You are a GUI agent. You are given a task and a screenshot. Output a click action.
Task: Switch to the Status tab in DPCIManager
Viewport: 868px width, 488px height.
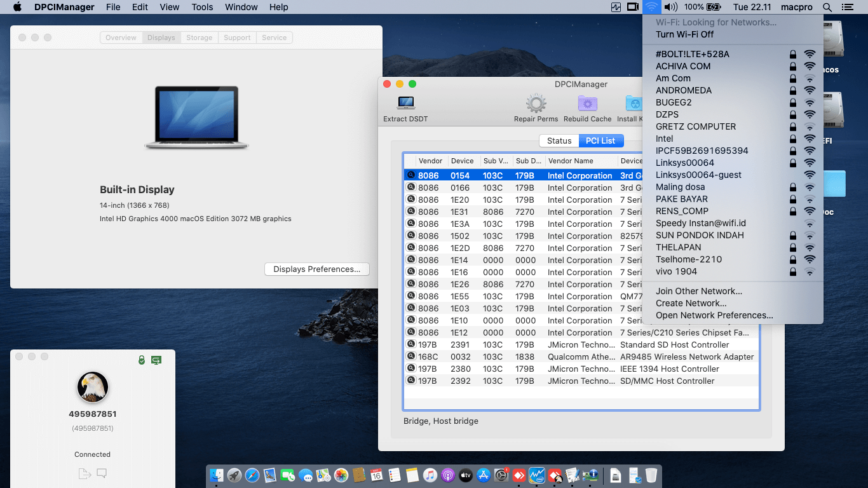559,140
